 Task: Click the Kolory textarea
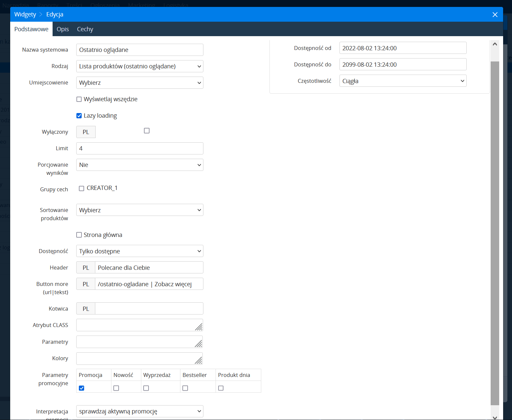coord(139,359)
